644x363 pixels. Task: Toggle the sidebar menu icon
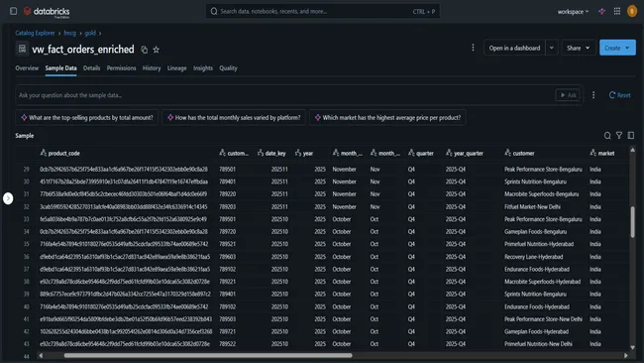click(x=13, y=11)
